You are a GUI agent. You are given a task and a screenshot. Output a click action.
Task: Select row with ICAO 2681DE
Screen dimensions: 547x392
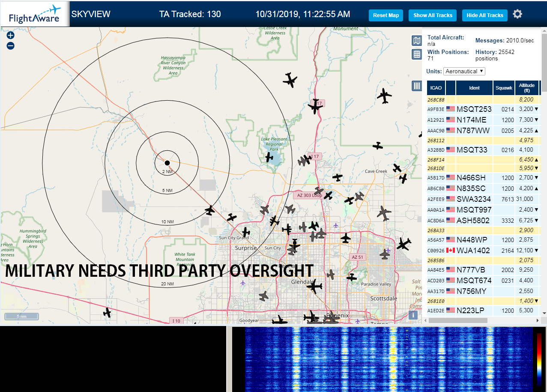pos(483,168)
